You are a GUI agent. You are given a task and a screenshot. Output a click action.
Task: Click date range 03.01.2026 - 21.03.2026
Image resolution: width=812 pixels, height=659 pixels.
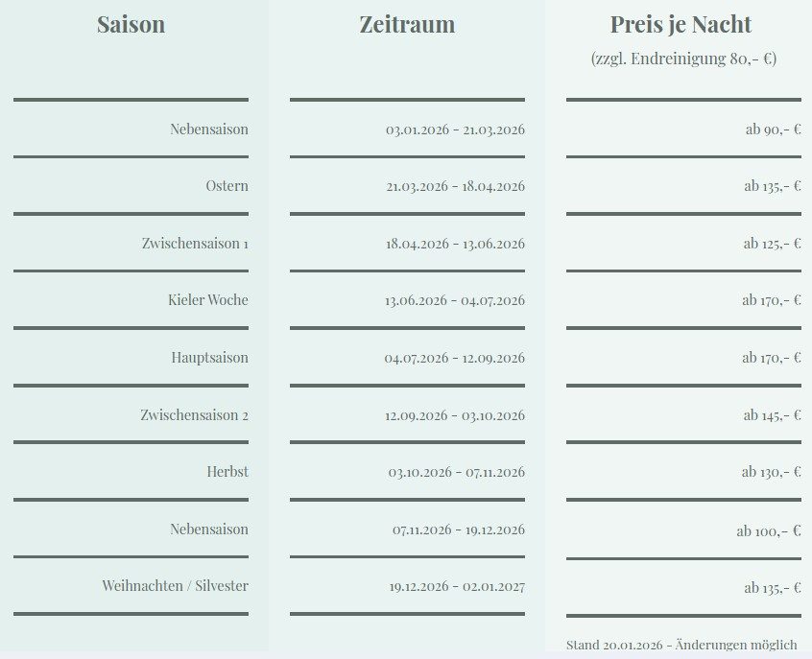point(455,129)
